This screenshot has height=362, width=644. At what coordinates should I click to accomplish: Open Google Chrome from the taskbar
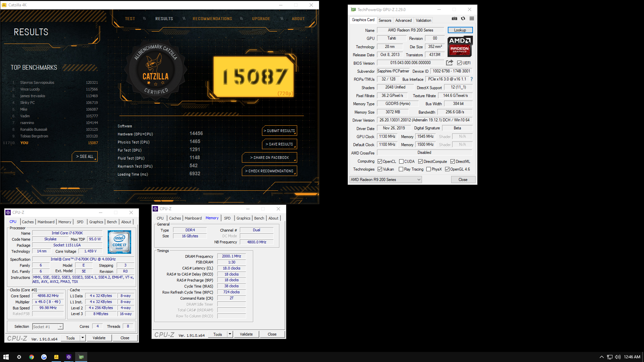pos(32,357)
